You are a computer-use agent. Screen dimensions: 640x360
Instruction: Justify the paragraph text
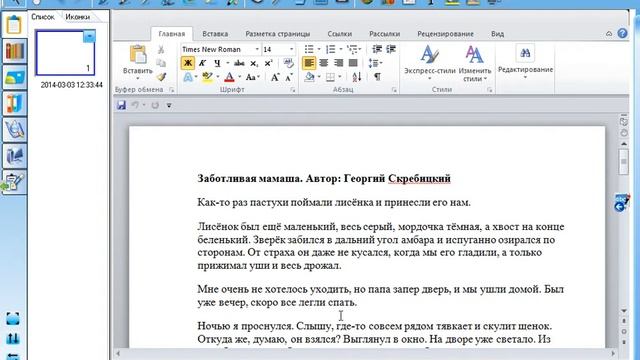[x=353, y=63]
